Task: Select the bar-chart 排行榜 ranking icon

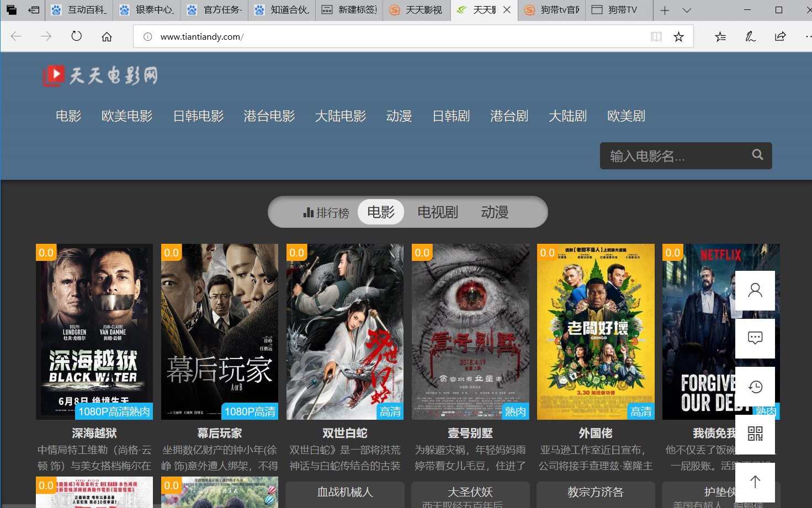Action: 309,212
